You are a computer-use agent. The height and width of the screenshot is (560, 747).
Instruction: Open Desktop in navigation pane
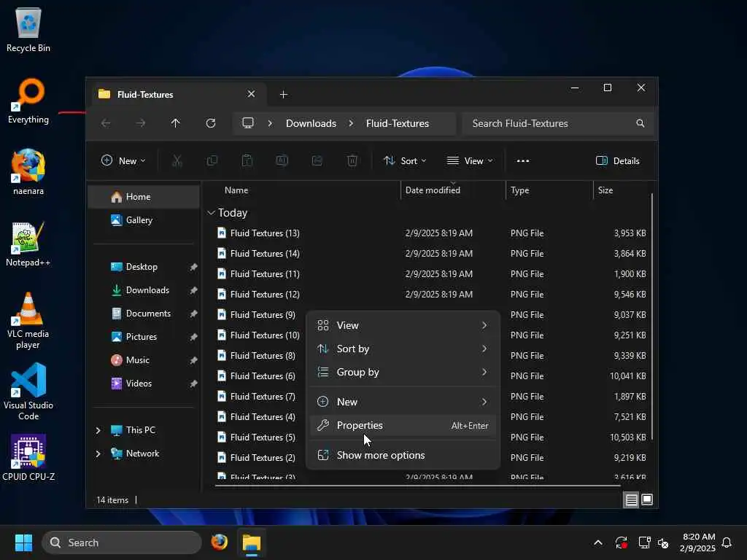coord(144,267)
